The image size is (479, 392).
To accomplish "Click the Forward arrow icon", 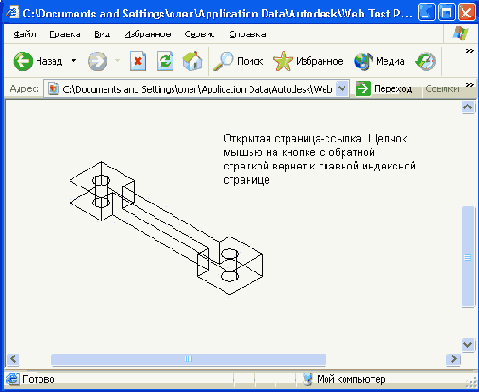I will point(97,61).
